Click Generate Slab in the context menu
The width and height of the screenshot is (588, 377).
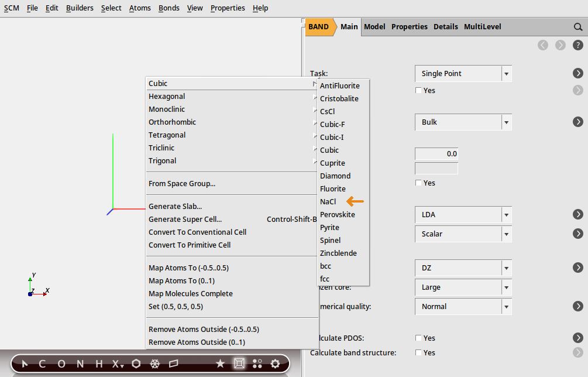[175, 206]
